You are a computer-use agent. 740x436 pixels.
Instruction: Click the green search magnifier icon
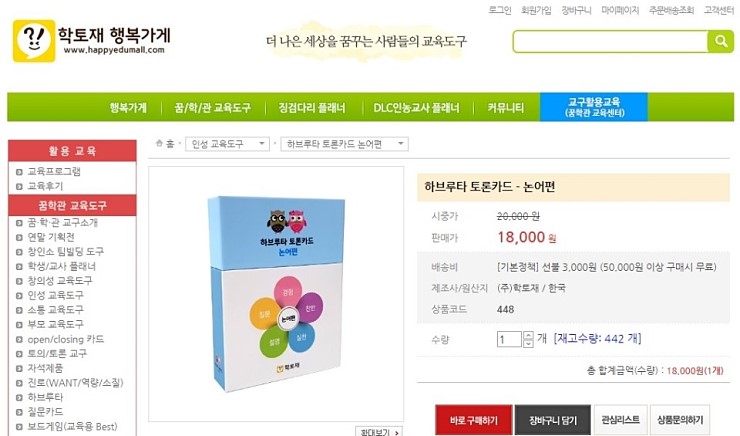tap(720, 42)
